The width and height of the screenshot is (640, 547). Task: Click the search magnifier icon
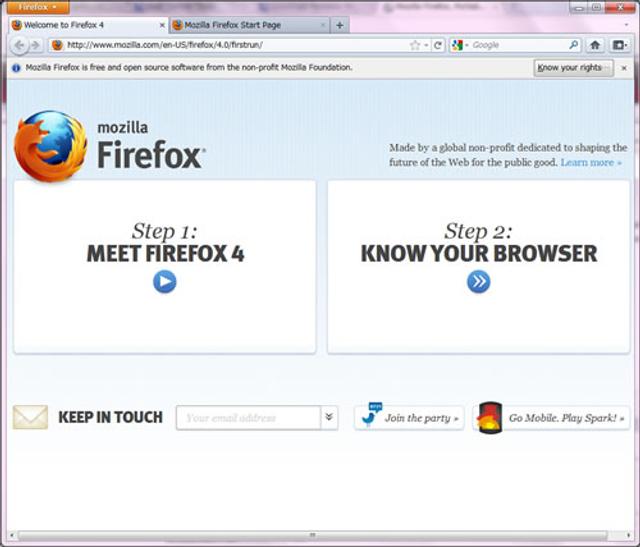pos(573,45)
